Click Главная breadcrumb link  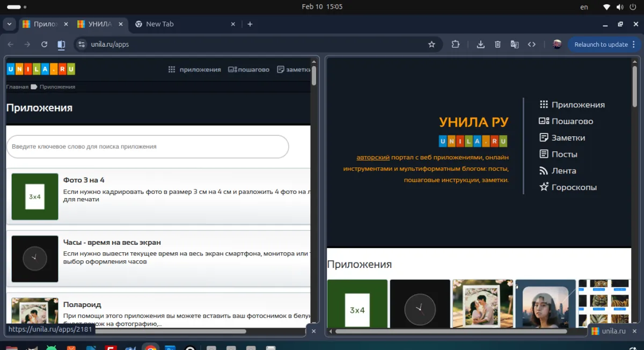point(18,86)
